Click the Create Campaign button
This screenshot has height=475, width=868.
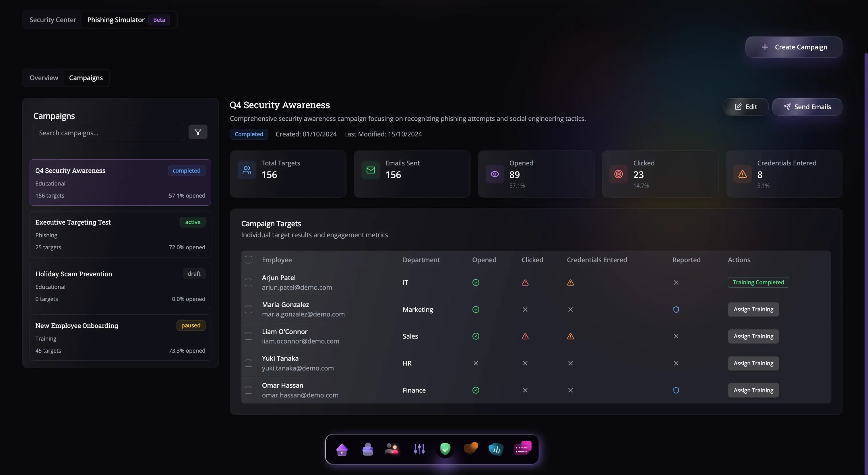click(x=794, y=47)
